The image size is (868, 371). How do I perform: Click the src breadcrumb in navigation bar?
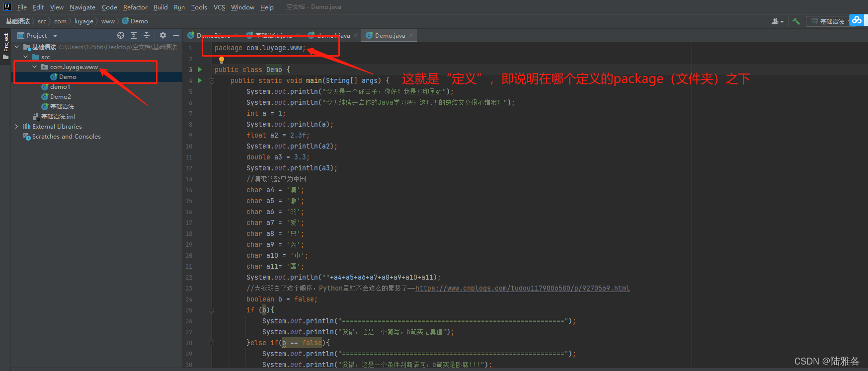tap(42, 21)
